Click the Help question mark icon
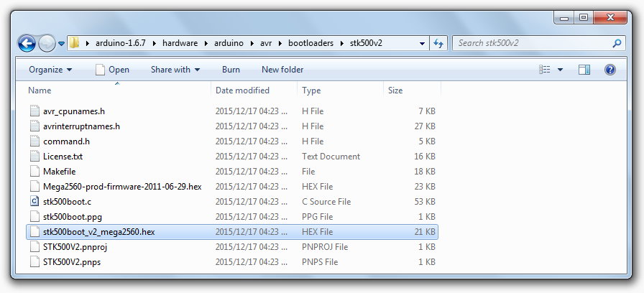 click(610, 70)
